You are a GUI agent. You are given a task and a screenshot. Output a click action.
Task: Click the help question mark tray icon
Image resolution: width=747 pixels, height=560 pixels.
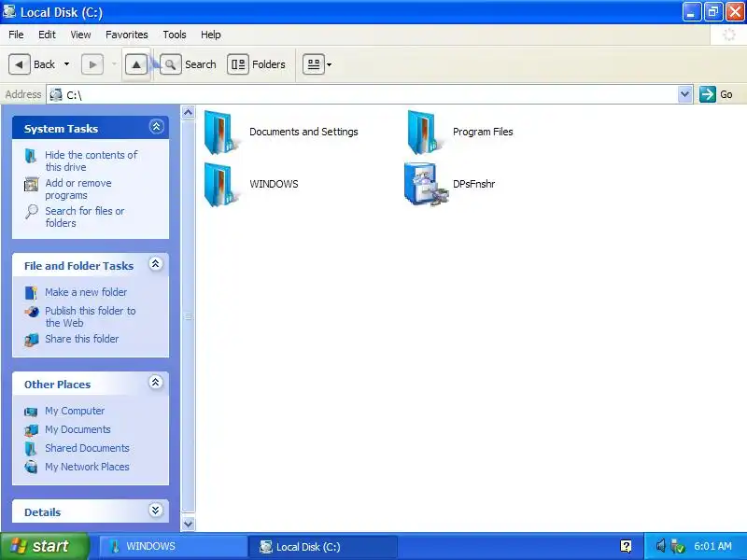(626, 546)
